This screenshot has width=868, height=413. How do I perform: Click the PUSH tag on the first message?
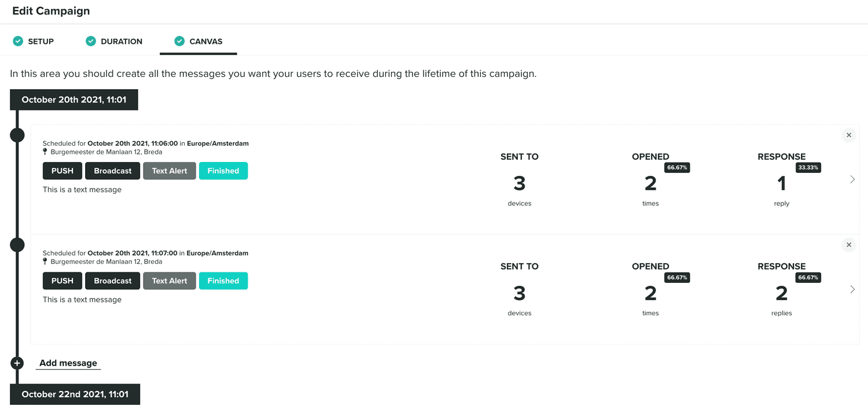62,171
